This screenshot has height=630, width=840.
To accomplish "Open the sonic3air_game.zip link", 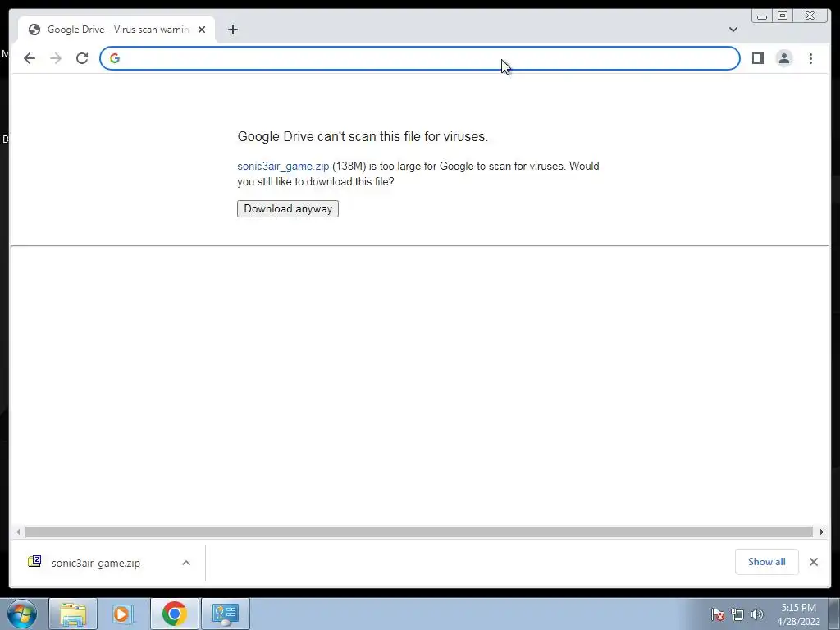I will [x=283, y=166].
